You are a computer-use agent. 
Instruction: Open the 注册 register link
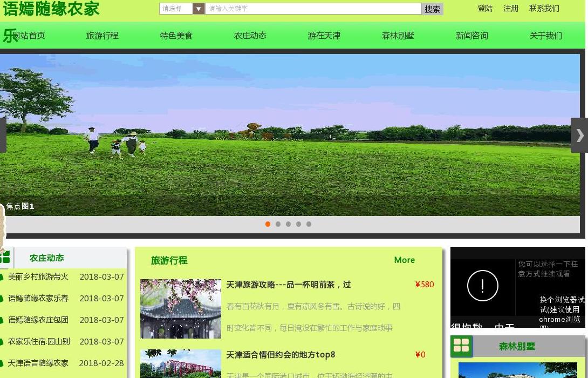pyautogui.click(x=511, y=8)
